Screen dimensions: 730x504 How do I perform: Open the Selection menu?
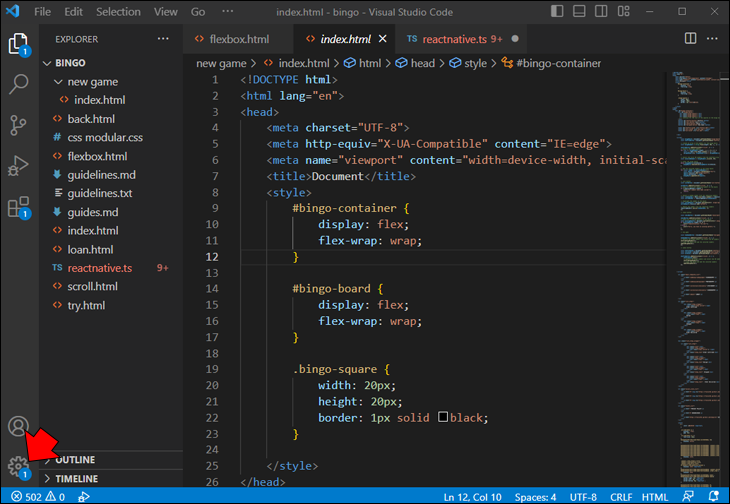[118, 12]
